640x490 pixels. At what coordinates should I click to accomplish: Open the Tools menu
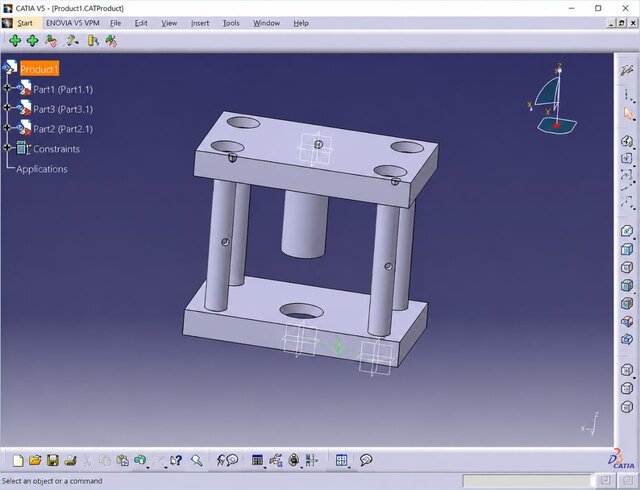tap(231, 23)
